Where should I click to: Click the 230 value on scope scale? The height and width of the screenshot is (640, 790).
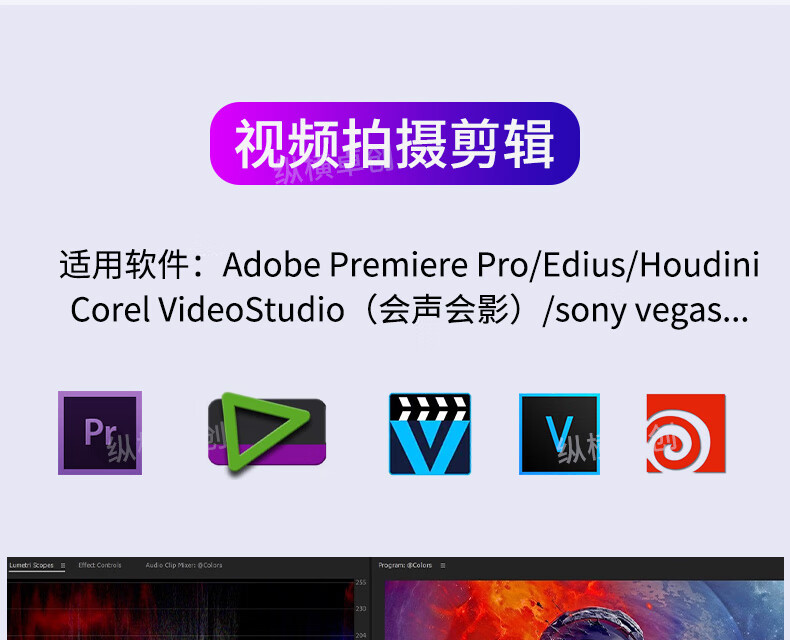[361, 609]
